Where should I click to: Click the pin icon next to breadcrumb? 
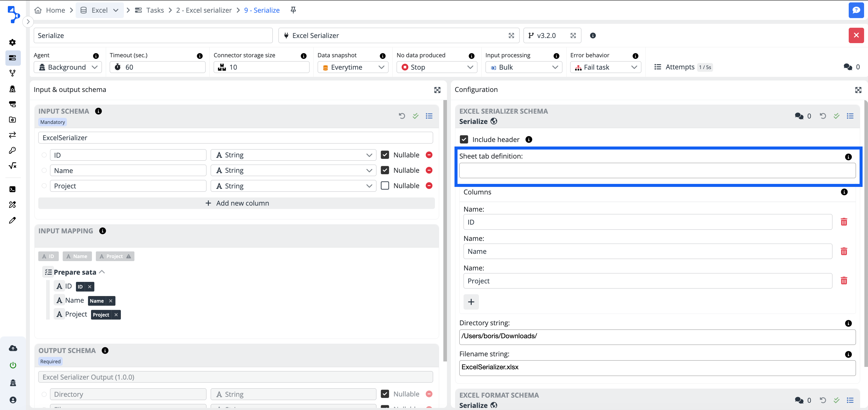[x=293, y=10]
